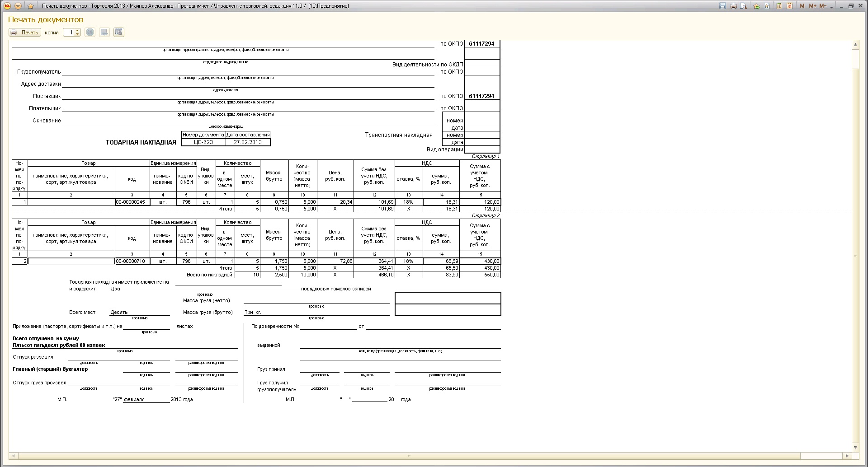Screen dimensions: 868x467
Task: Send the document by email icon
Action: point(90,33)
